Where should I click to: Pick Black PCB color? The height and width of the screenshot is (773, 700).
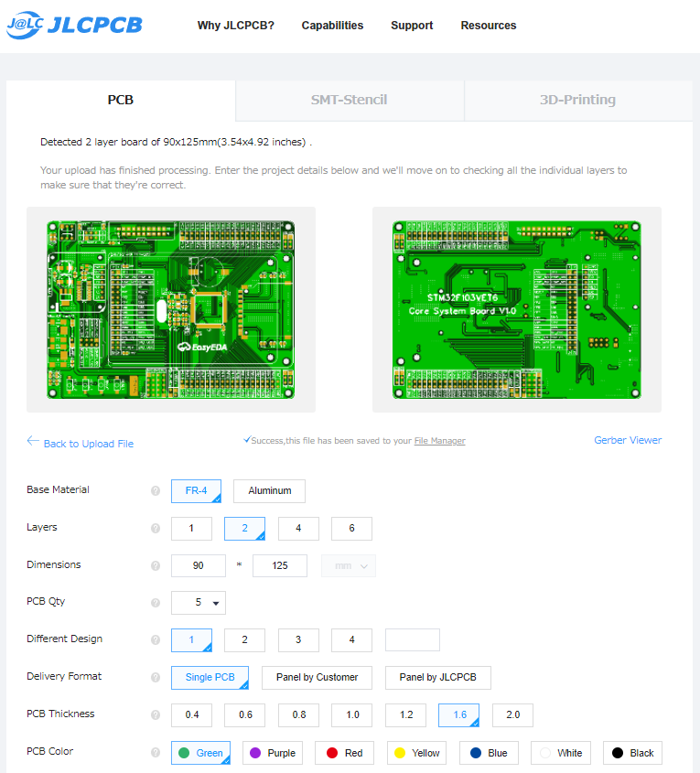633,753
